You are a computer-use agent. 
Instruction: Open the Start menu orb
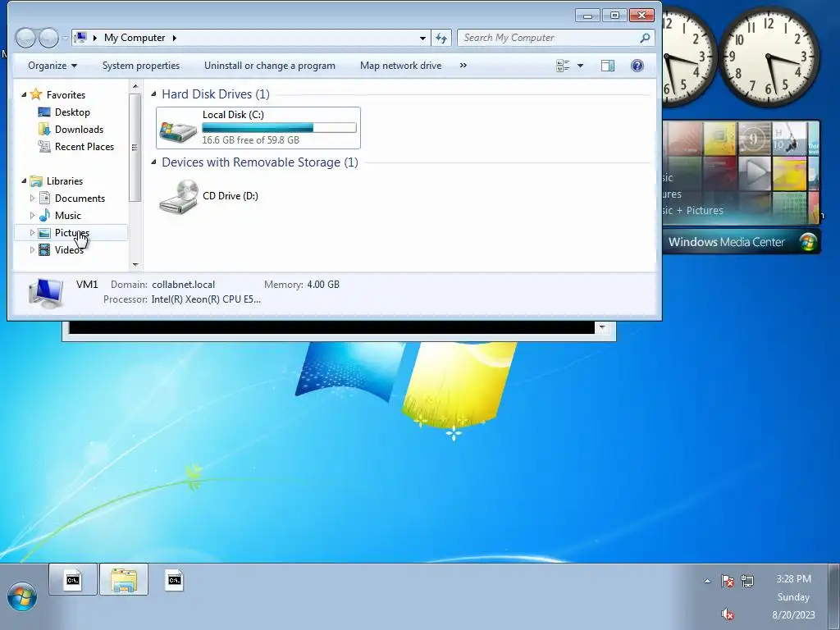(22, 597)
